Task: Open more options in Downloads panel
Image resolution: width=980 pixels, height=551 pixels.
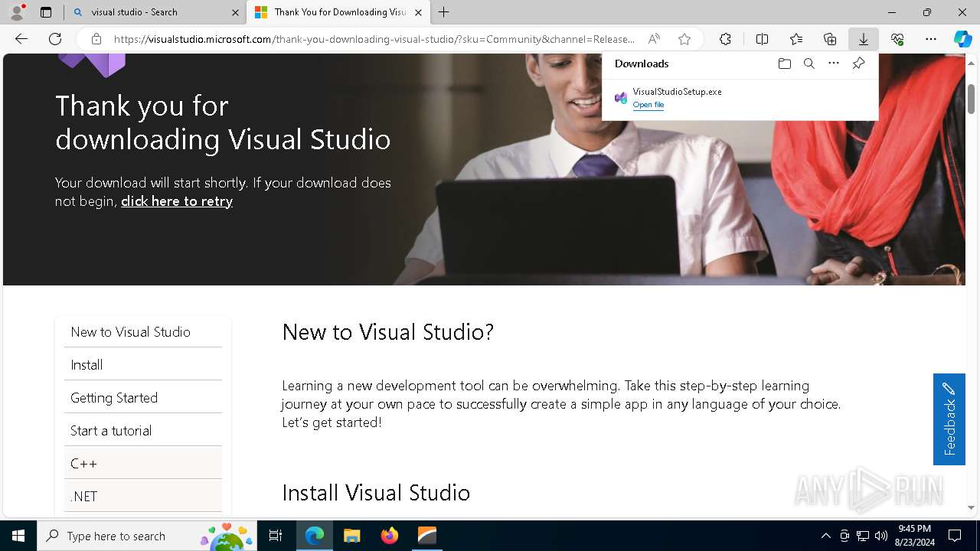Action: coord(834,64)
